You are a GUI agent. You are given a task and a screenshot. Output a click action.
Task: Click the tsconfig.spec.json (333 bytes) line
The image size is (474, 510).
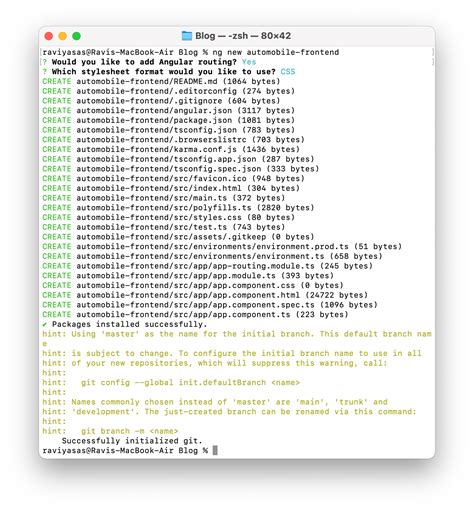[180, 169]
